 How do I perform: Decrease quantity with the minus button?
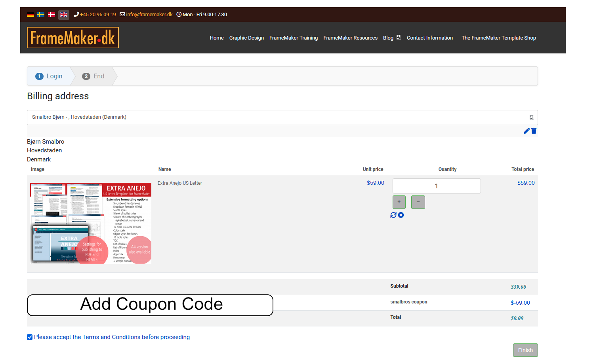[418, 202]
